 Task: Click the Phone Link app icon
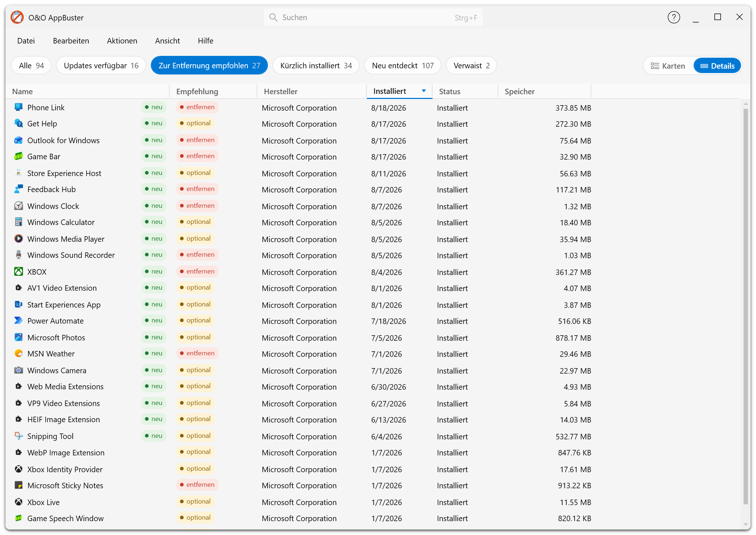pos(19,107)
